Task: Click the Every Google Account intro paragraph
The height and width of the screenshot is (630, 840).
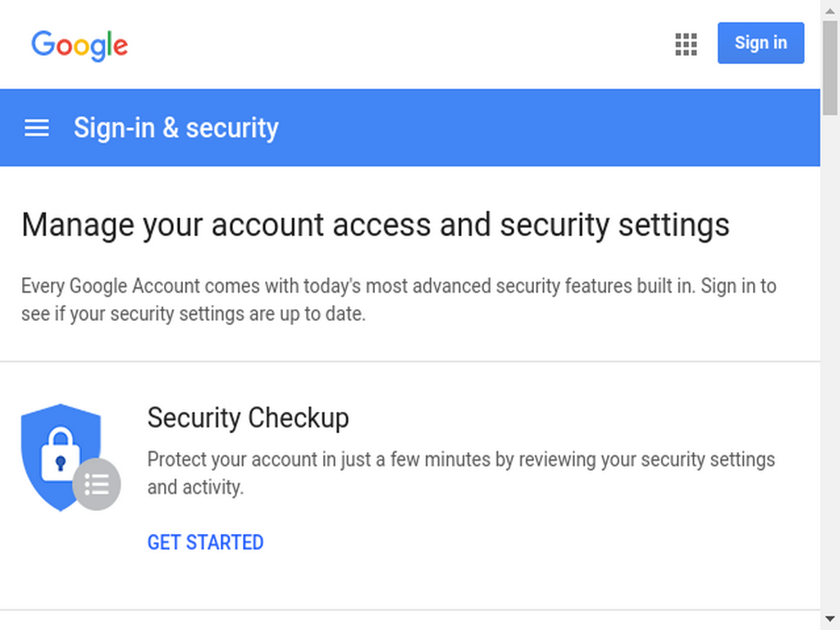Action: pos(399,300)
